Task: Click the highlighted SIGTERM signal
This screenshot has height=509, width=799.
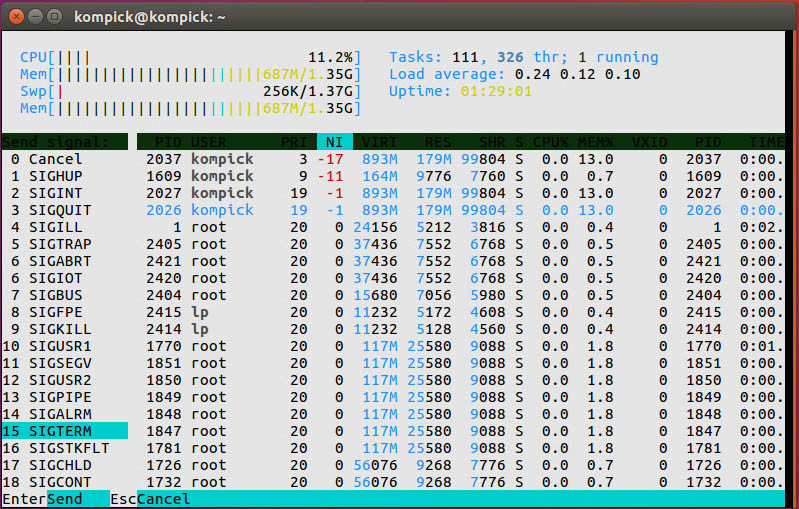Action: tap(65, 431)
